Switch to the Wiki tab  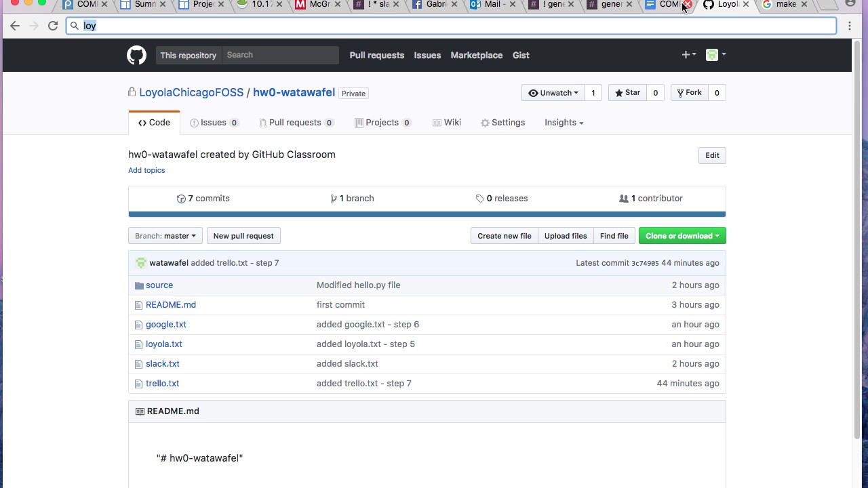click(446, 123)
